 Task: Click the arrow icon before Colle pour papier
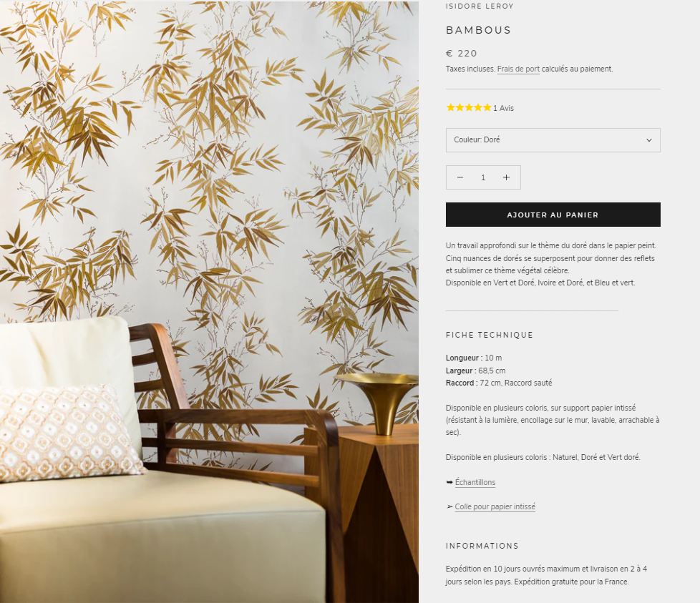[449, 506]
